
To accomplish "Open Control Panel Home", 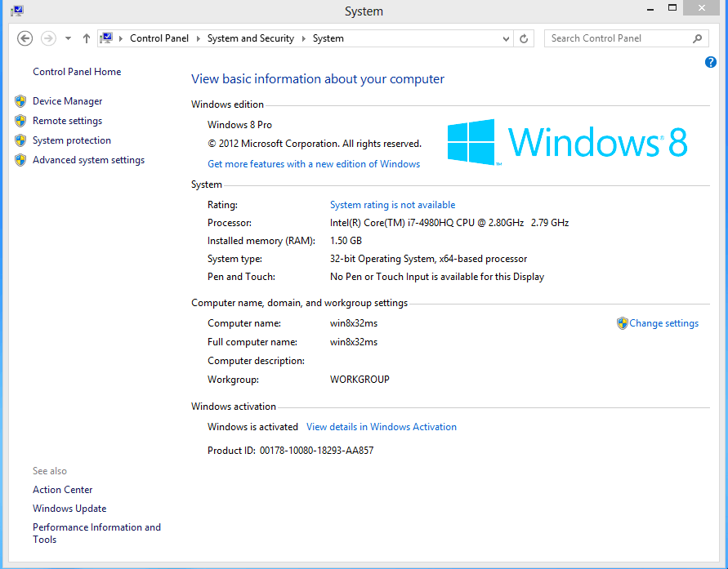I will [x=77, y=71].
